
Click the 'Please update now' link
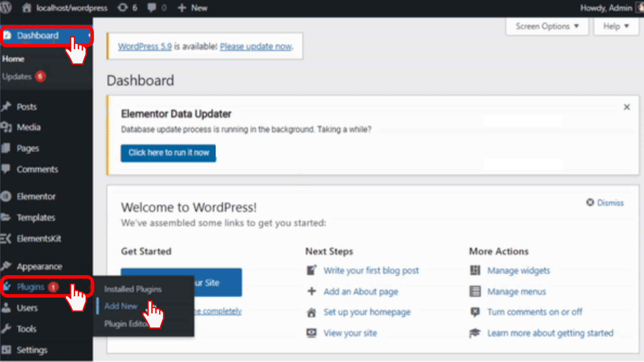click(256, 46)
